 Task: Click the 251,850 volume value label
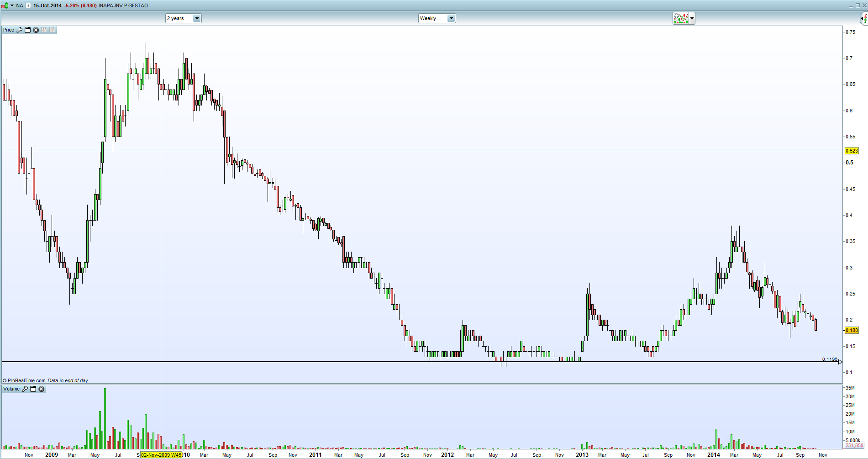pos(854,445)
